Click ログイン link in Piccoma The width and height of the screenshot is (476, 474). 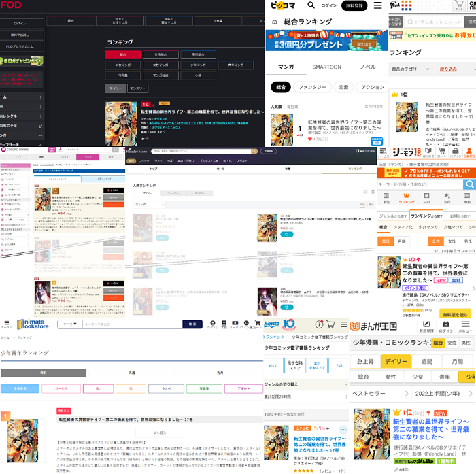329,5
